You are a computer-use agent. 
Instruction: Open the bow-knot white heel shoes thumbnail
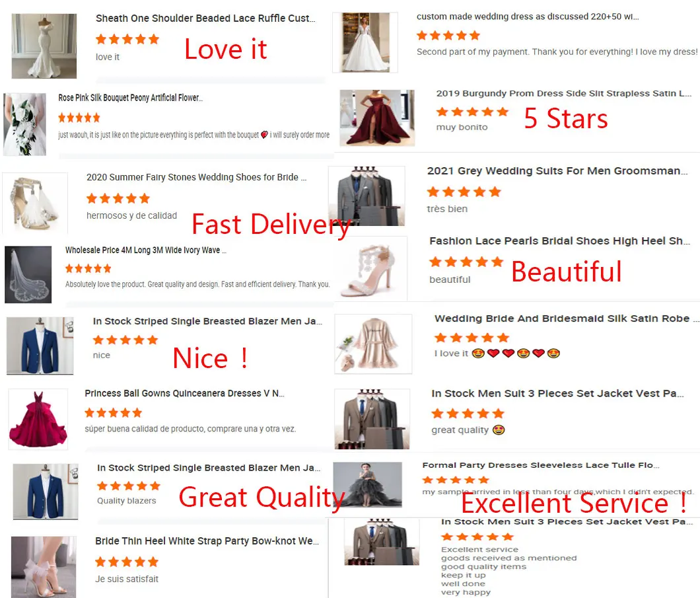(x=44, y=567)
